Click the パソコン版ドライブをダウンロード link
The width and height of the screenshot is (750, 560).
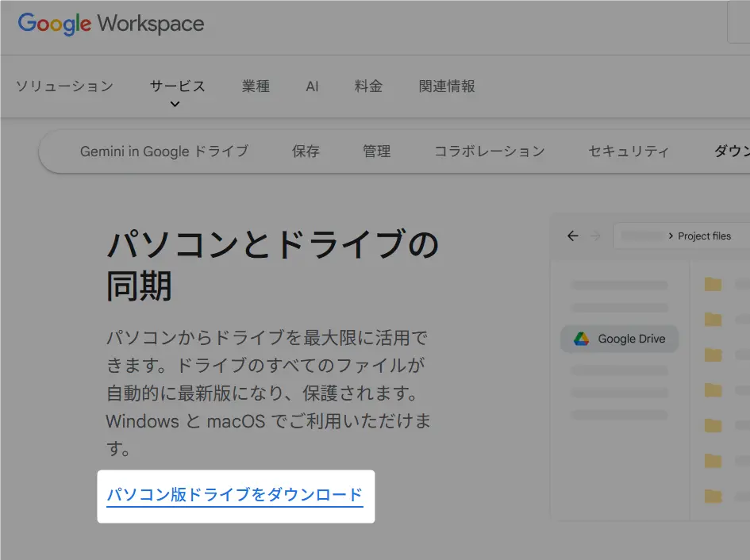(x=235, y=496)
